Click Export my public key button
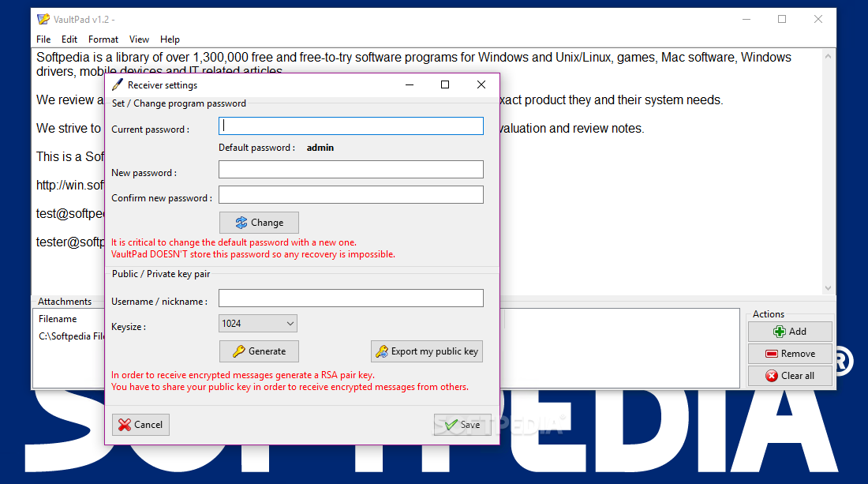Viewport: 868px width, 484px height. (x=427, y=351)
